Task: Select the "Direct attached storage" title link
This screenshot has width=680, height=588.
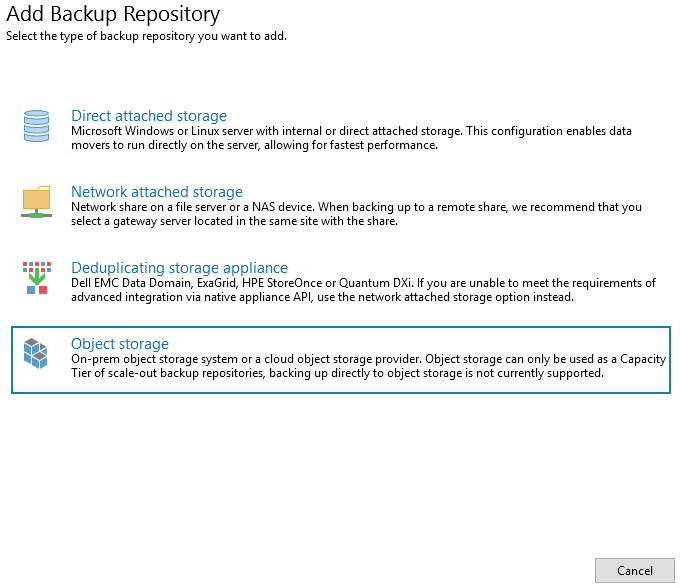Action: 149,116
